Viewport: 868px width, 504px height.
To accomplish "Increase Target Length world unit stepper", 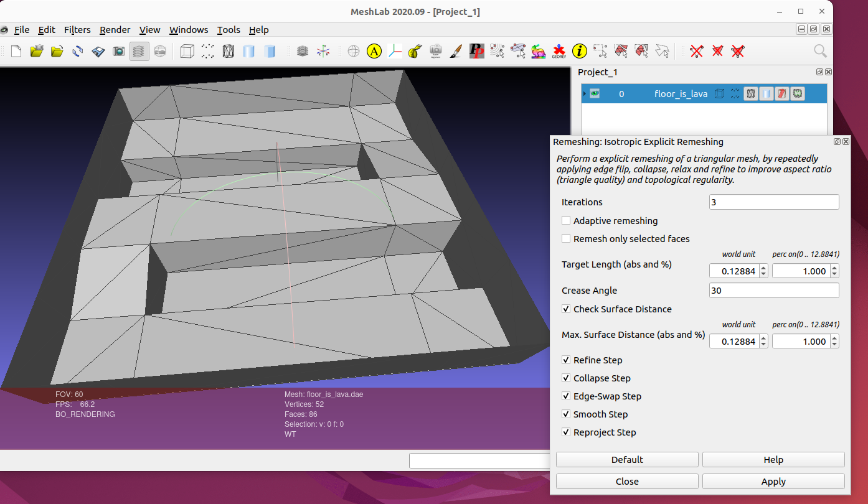I will [x=764, y=268].
